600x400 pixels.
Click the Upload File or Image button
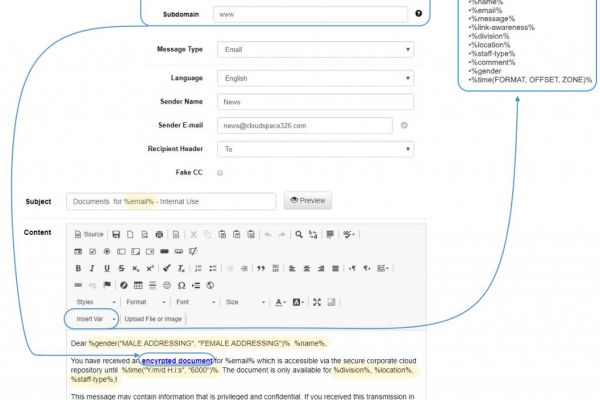pyautogui.click(x=153, y=319)
